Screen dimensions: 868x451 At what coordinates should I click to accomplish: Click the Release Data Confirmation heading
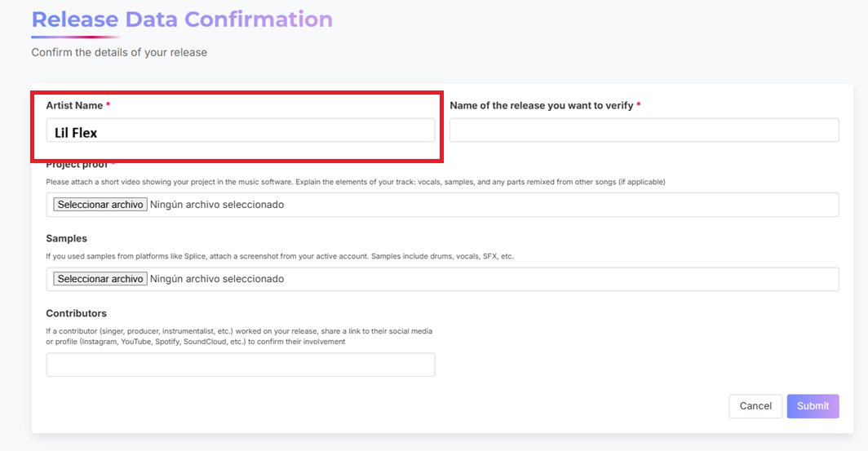[x=182, y=20]
